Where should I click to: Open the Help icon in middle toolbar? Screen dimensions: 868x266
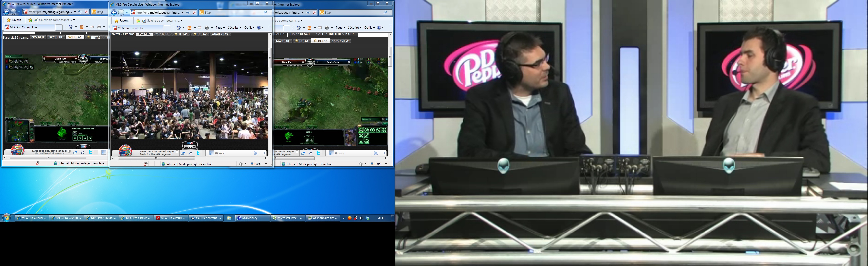tap(259, 28)
